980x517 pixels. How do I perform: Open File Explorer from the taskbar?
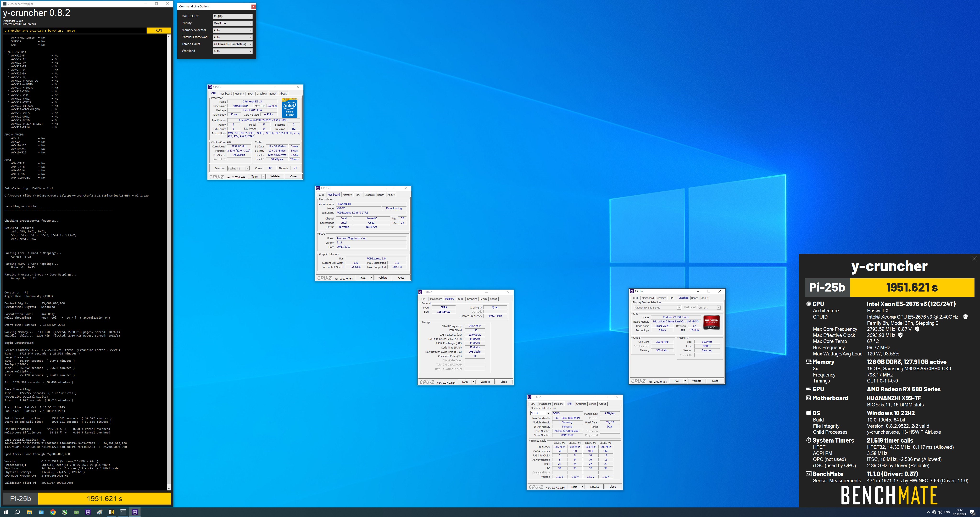tap(29, 512)
